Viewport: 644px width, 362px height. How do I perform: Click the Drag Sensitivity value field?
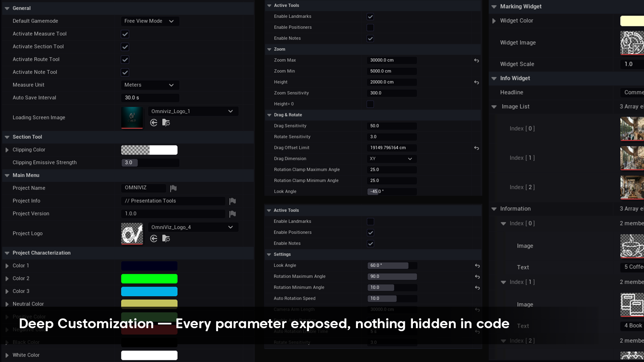(x=392, y=126)
